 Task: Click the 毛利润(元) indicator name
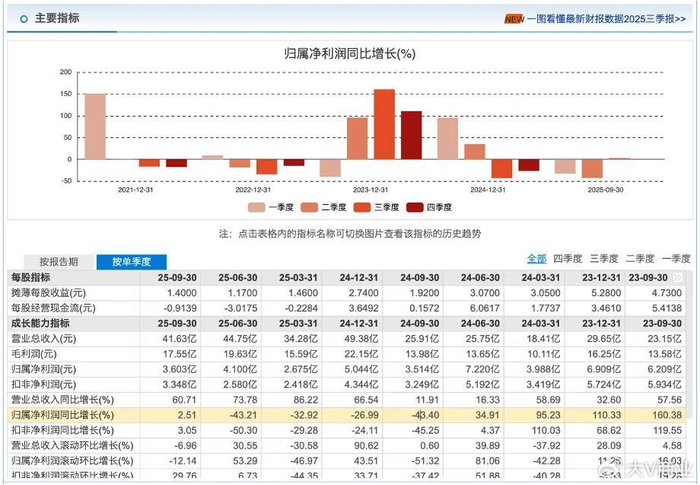[x=33, y=354]
